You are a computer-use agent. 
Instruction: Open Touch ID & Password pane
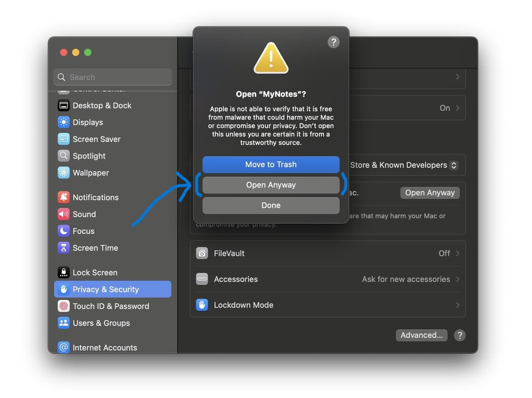pos(113,306)
